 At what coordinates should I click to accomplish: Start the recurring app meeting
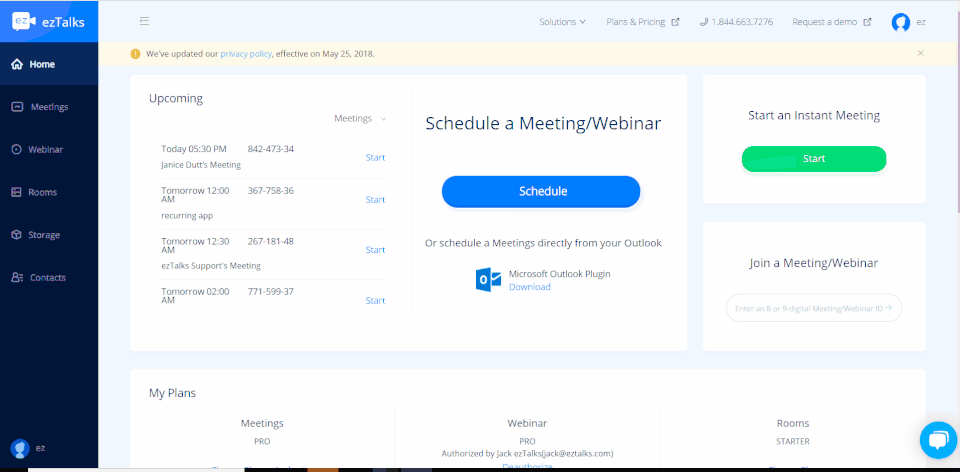point(375,200)
